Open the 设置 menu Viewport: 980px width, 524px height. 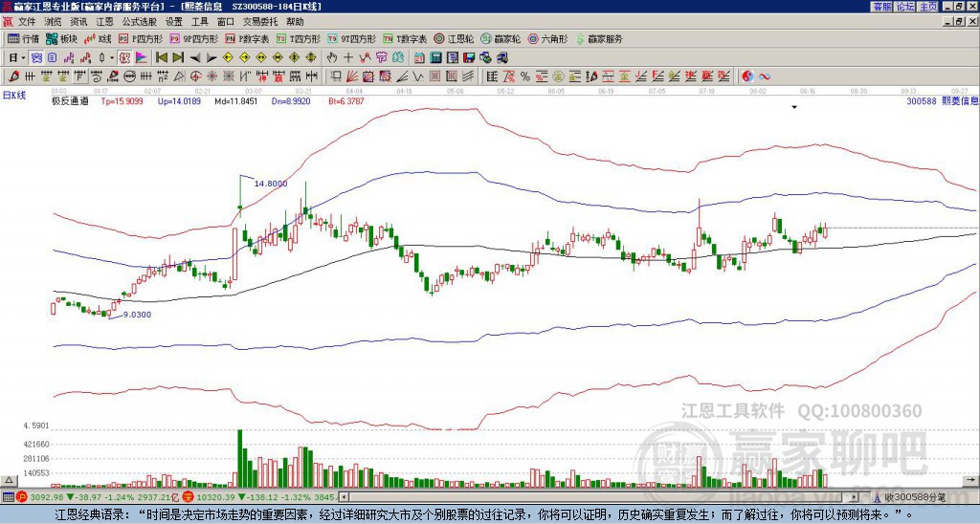pos(174,22)
